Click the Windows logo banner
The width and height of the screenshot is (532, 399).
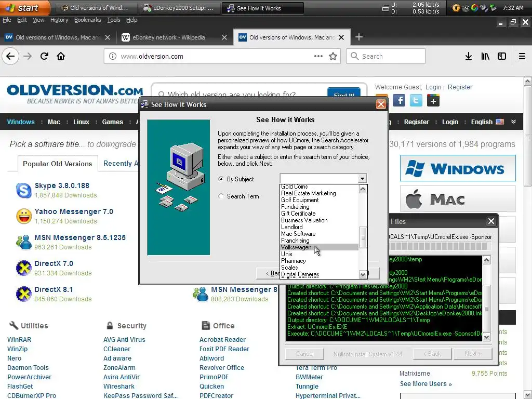[x=458, y=168]
